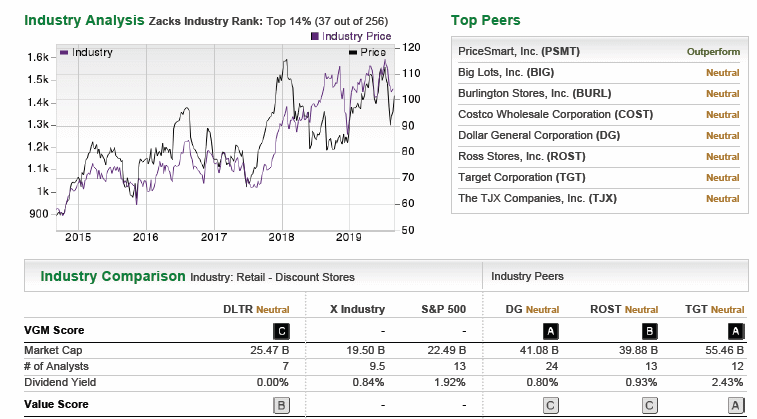Click the Value Score row label
This screenshot has width=757, height=419.
[56, 404]
